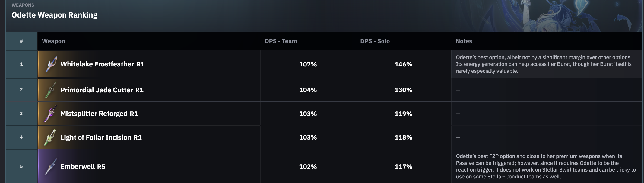Sort by the DPS - Solo column header
Screen dimensions: 644x183
(x=375, y=41)
